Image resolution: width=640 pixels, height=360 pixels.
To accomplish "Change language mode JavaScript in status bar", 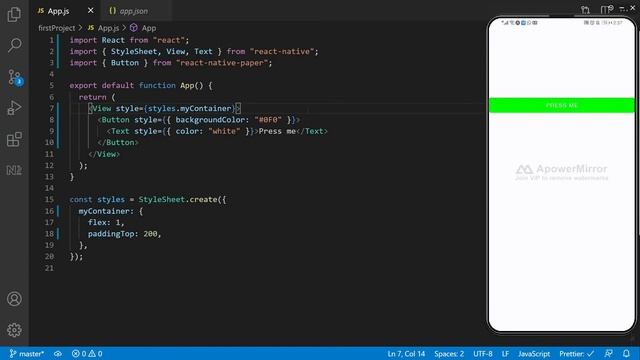I will [x=534, y=353].
